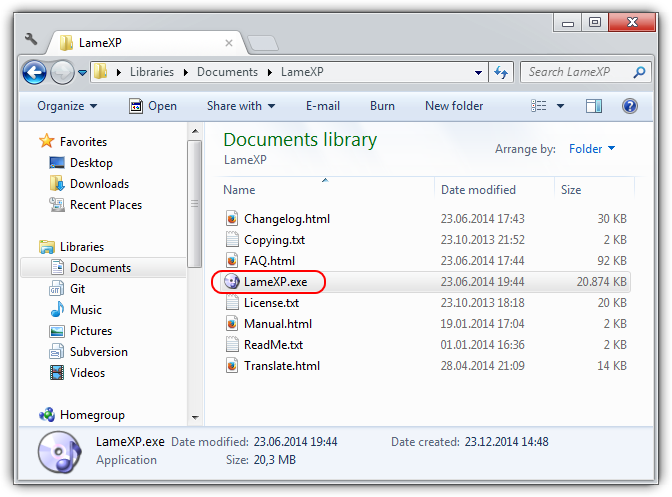This screenshot has width=672, height=497.
Task: Click the Search LameXP field
Action: (585, 72)
